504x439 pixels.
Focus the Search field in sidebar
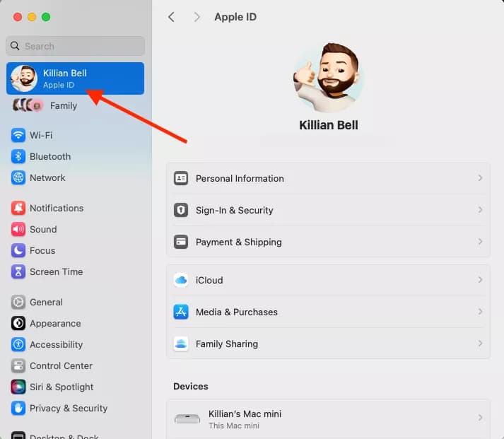pos(75,46)
